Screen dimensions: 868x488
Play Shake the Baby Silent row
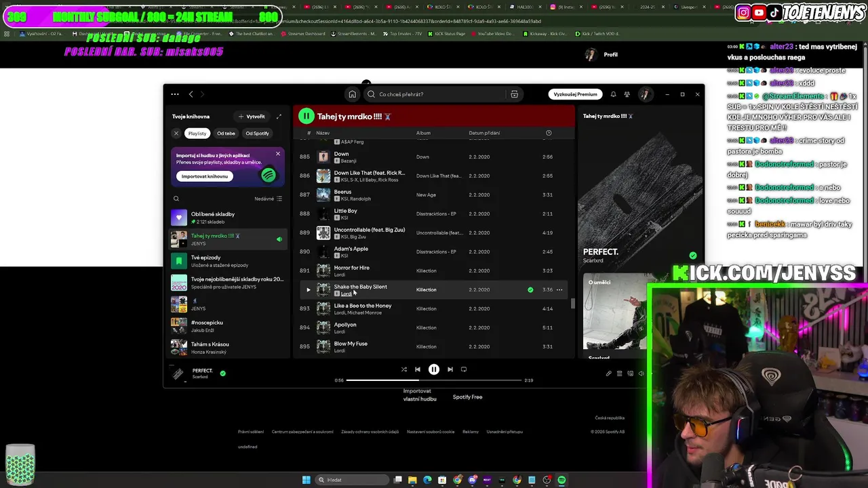click(308, 290)
